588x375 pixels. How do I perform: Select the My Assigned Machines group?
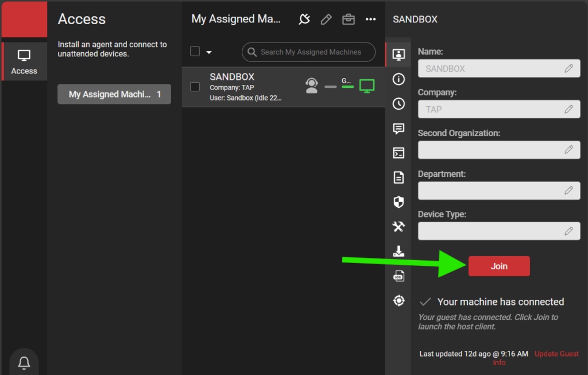tap(114, 94)
